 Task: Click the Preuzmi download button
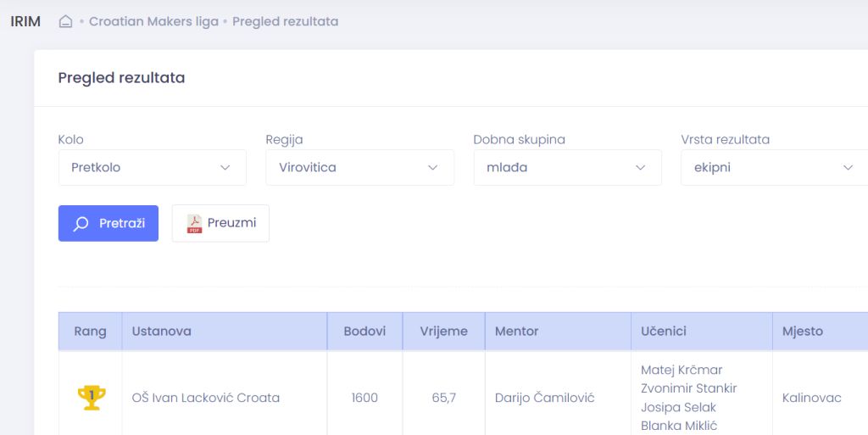(221, 224)
